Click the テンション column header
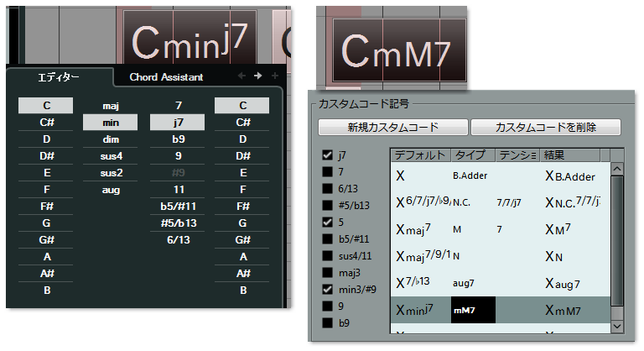 point(517,155)
